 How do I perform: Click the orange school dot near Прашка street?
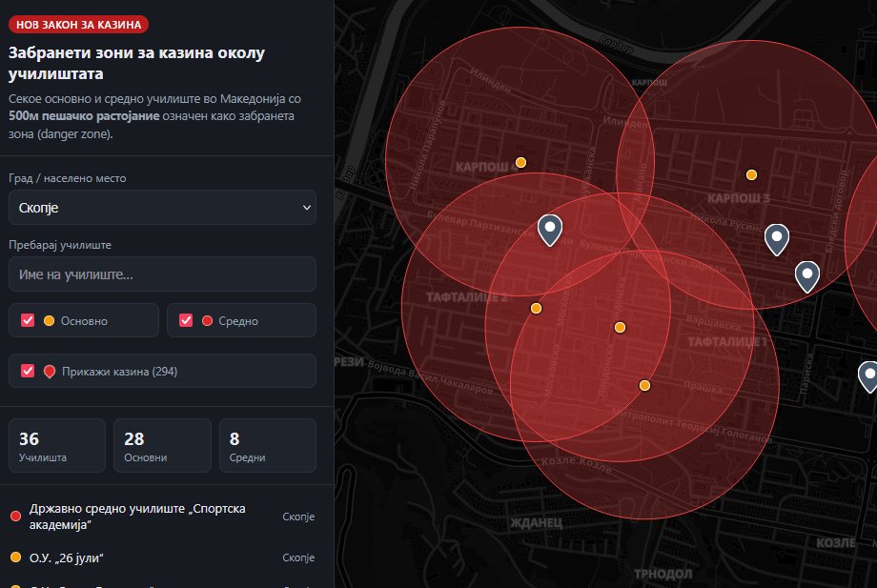(644, 385)
